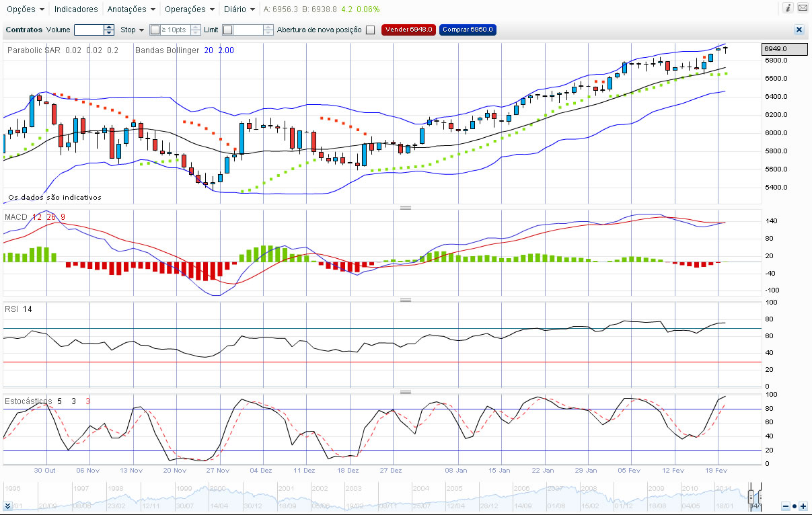Select the Estocásticos indicator label
Screen dimensions: 812x515
(x=28, y=401)
